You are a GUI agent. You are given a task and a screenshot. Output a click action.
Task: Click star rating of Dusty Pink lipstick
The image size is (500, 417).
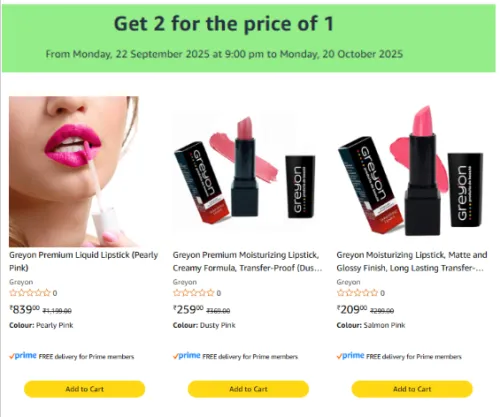click(194, 293)
